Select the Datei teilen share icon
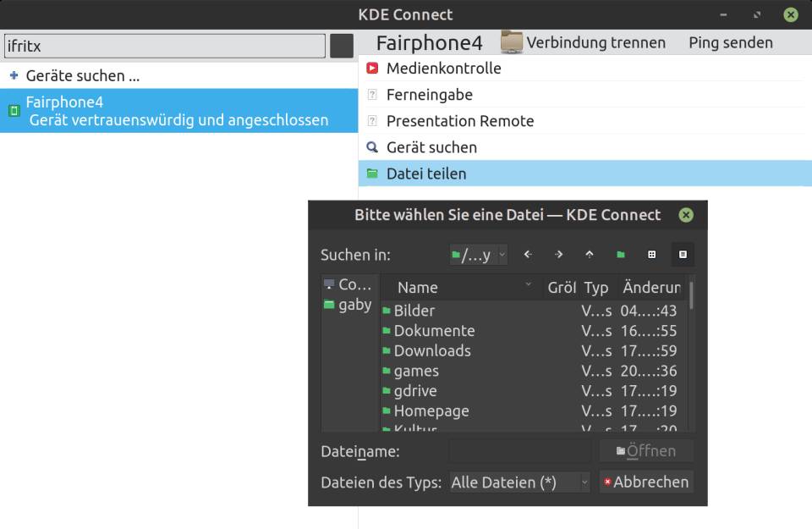812x529 pixels. [x=372, y=174]
